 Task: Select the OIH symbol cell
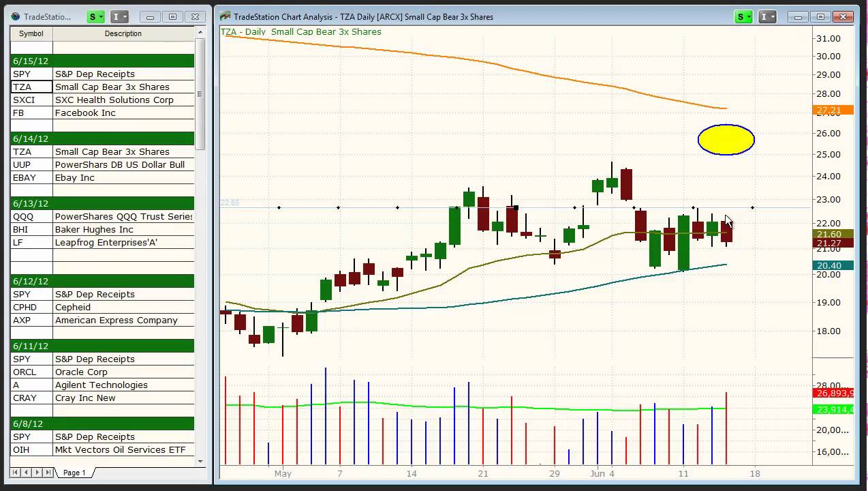[x=31, y=449]
